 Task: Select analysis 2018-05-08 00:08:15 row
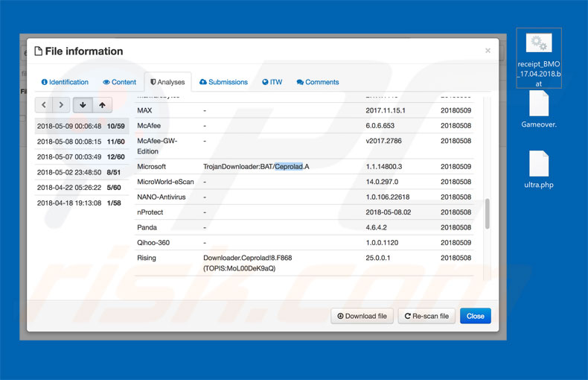tap(81, 142)
